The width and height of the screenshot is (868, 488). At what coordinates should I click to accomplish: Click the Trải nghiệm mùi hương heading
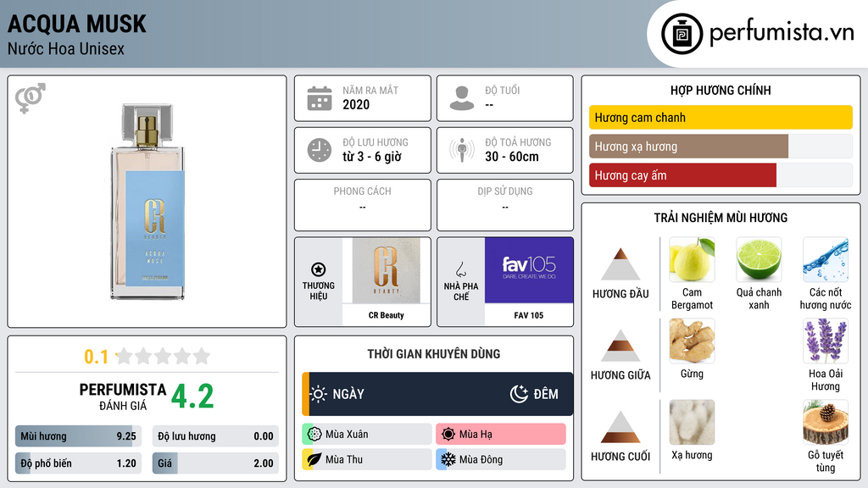pos(721,218)
